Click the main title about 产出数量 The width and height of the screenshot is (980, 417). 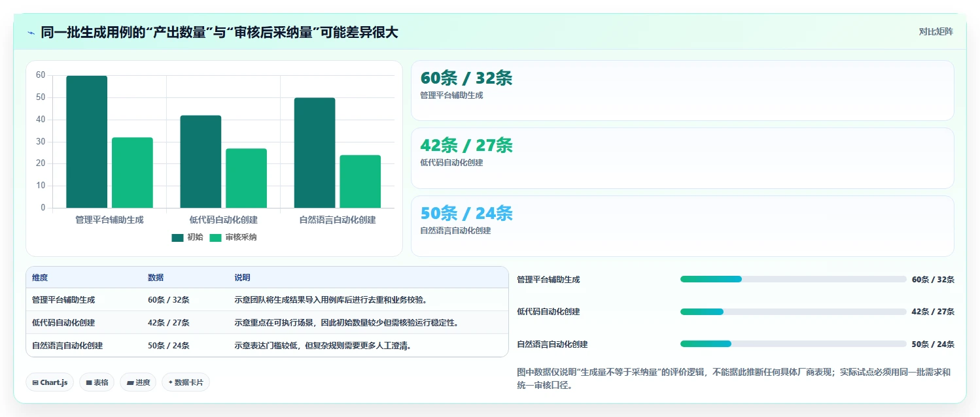pyautogui.click(x=219, y=33)
